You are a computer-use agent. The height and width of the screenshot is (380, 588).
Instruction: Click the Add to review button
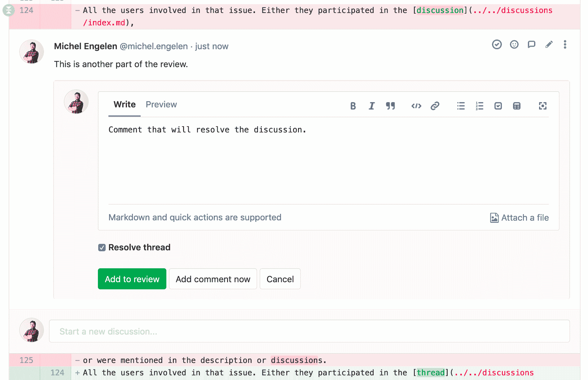[132, 279]
